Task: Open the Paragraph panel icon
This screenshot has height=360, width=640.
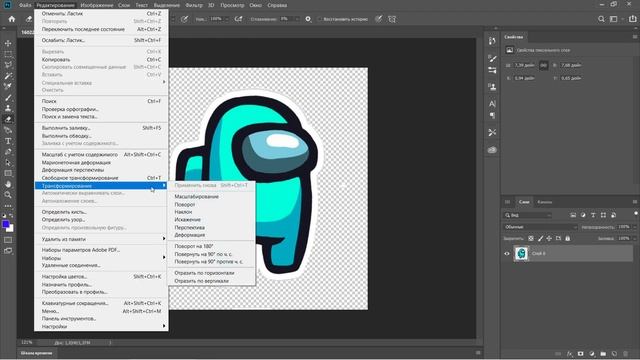Action: (x=492, y=116)
